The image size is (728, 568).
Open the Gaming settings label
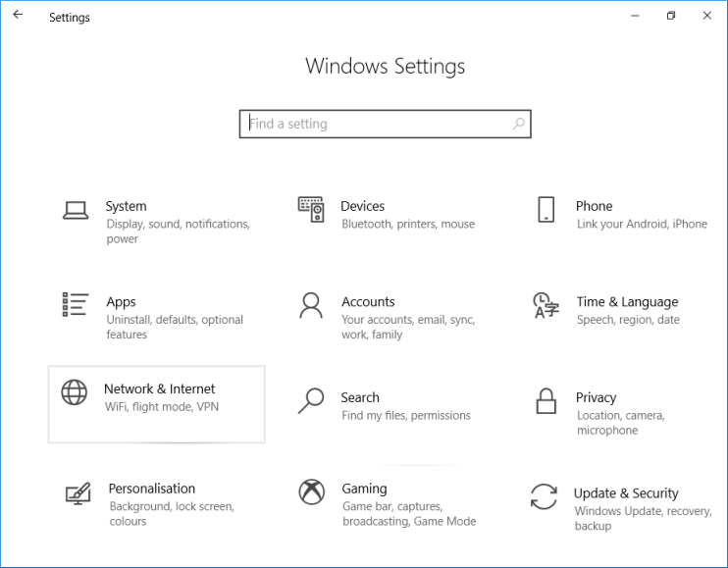(364, 489)
